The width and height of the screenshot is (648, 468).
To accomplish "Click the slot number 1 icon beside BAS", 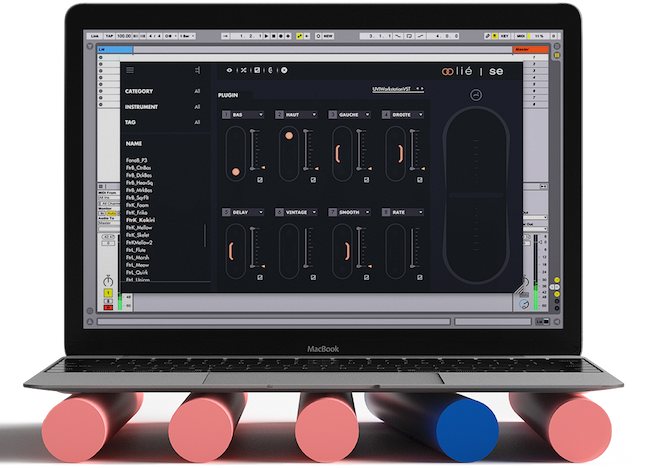I will click(227, 115).
